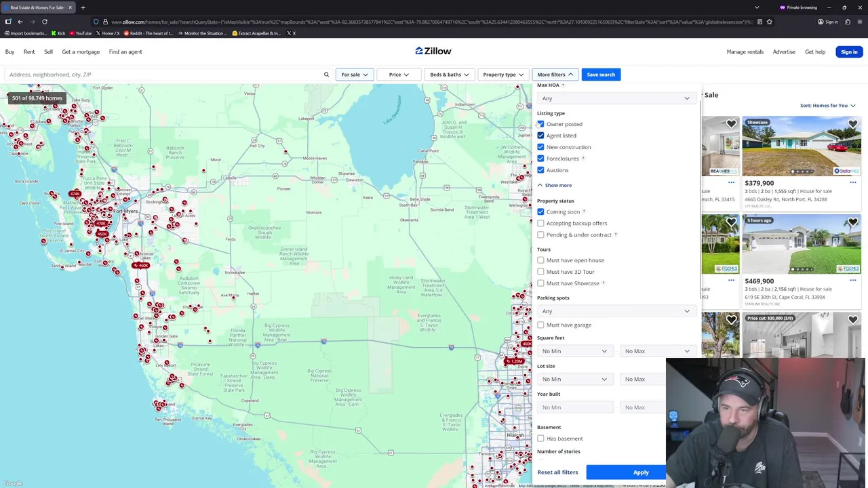Show help for Foreclosures option
This screenshot has width=868, height=488.
[x=583, y=159]
